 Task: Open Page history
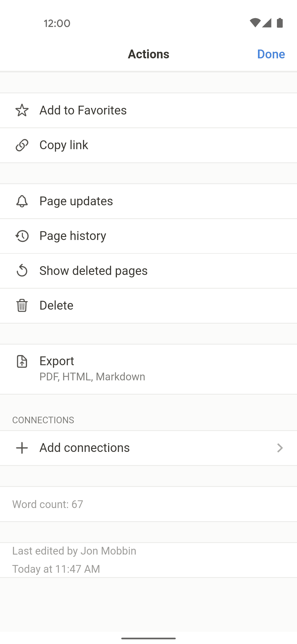pos(73,236)
